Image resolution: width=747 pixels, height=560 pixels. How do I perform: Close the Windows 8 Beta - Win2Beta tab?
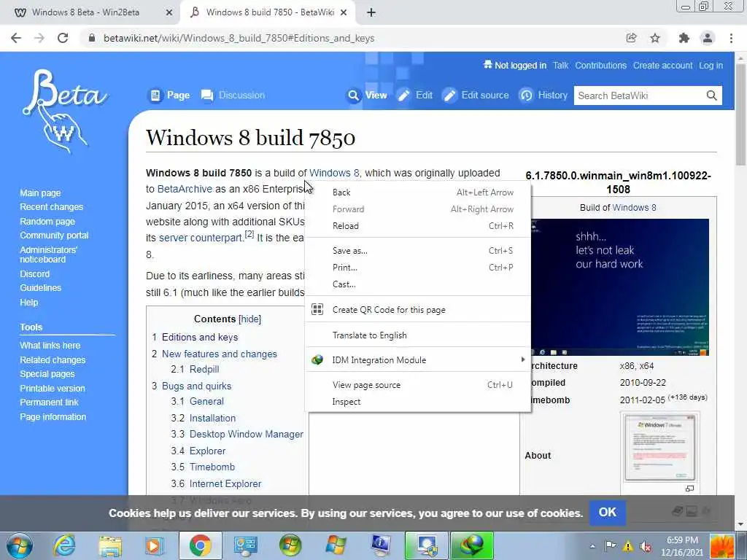click(169, 12)
